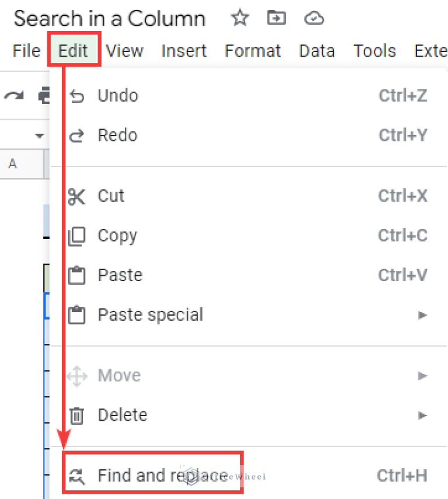Select column A header
The height and width of the screenshot is (499, 448).
[13, 164]
